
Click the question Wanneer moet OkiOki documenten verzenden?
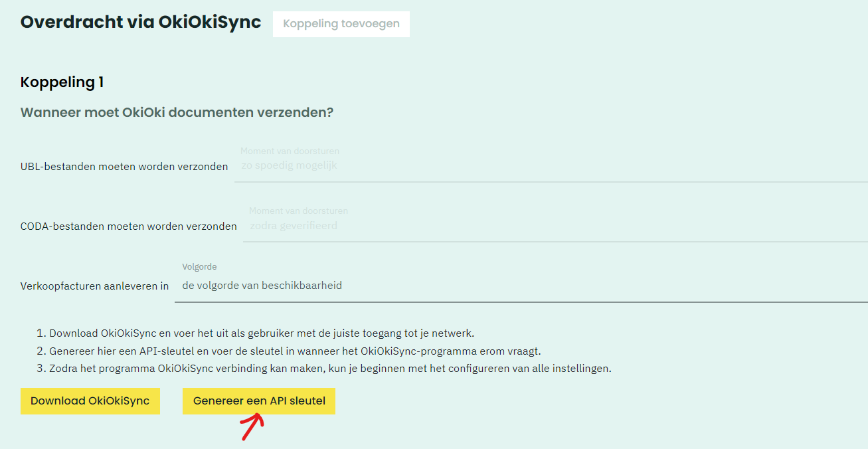(x=177, y=112)
